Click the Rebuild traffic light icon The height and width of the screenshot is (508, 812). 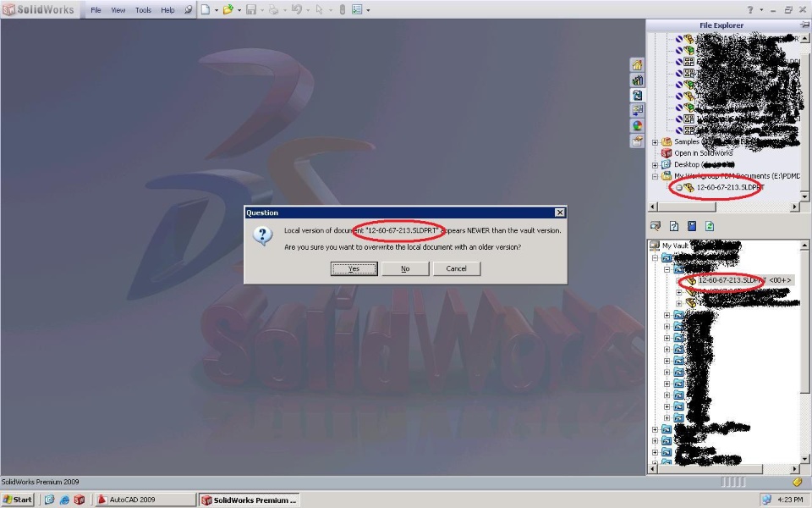tap(342, 9)
